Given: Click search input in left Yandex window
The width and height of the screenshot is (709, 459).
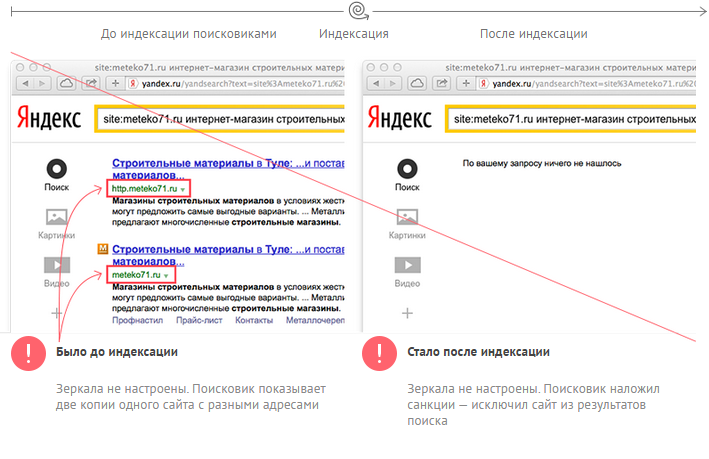Looking at the screenshot, I should click(220, 119).
